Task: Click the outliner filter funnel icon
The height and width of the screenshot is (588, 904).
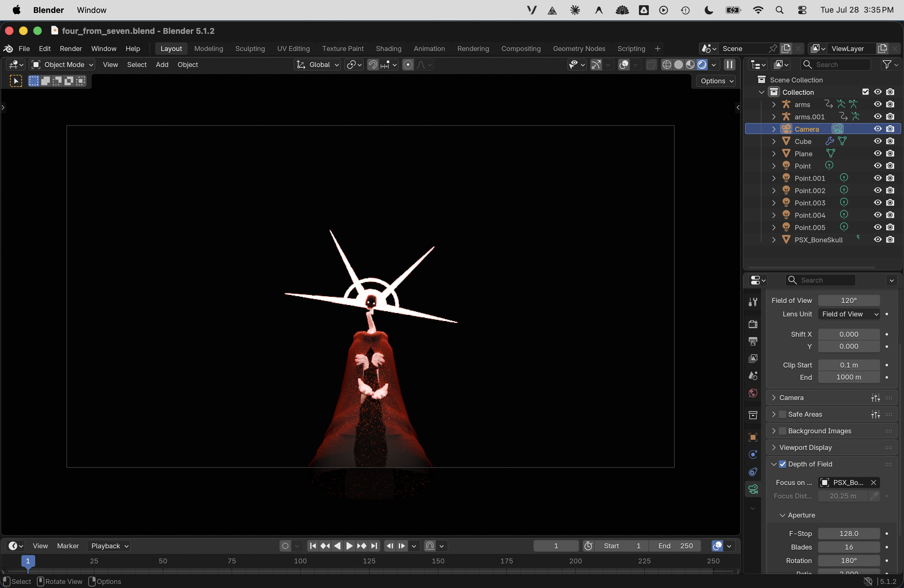Action: click(x=886, y=65)
